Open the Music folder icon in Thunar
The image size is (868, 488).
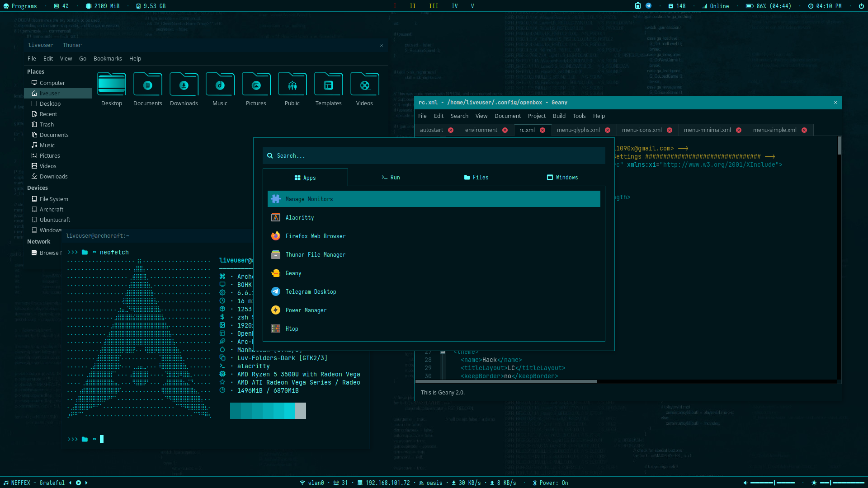[x=220, y=84]
